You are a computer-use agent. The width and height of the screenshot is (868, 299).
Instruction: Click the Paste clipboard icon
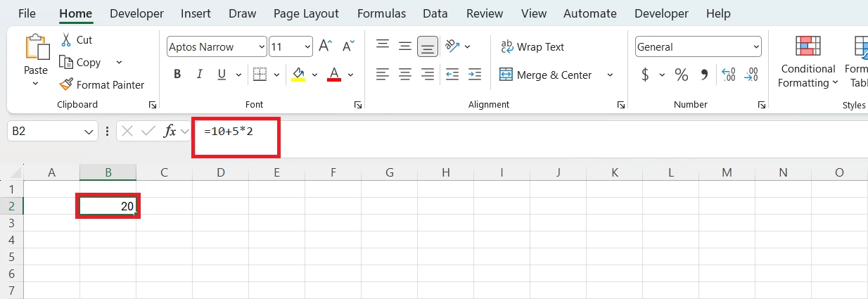pyautogui.click(x=36, y=47)
